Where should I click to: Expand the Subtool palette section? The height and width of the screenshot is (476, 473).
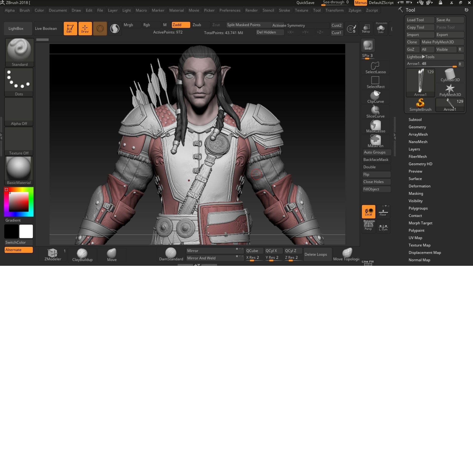point(415,120)
